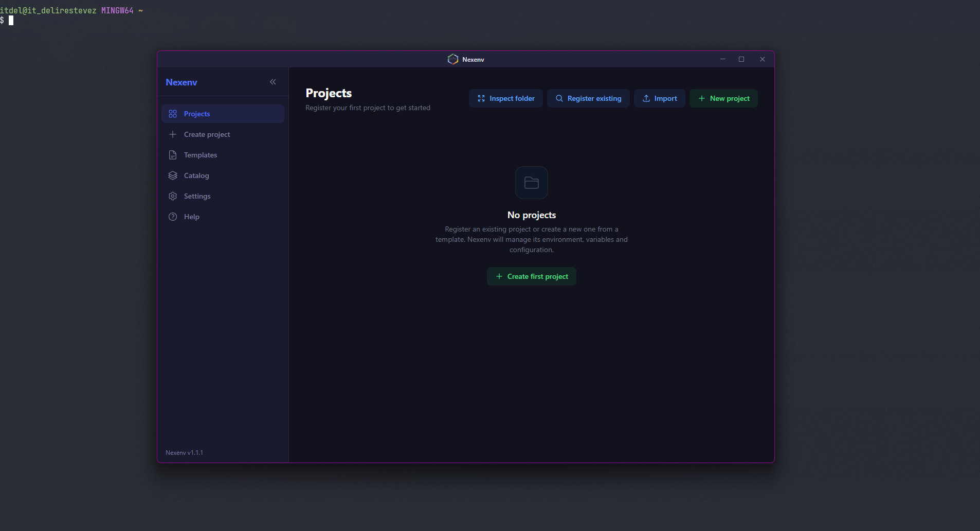Open the Catalog section

tap(223, 175)
